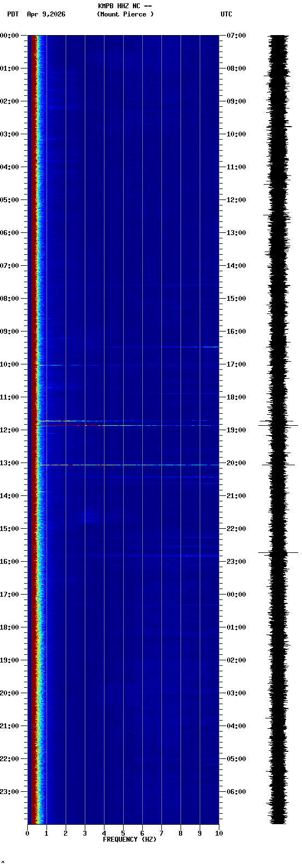Click the UTC time label '19:00'
Screen dimensions: 302x868
tap(236, 430)
